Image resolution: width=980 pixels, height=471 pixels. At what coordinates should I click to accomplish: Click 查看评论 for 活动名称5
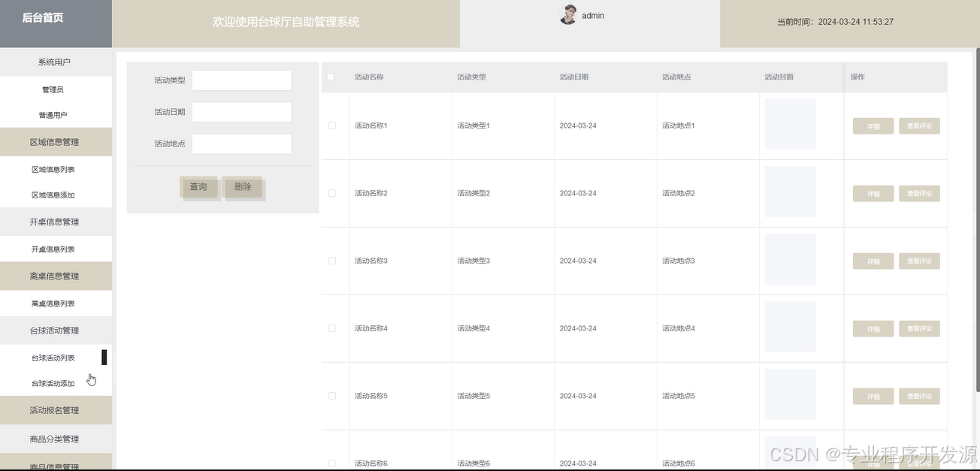pyautogui.click(x=919, y=397)
